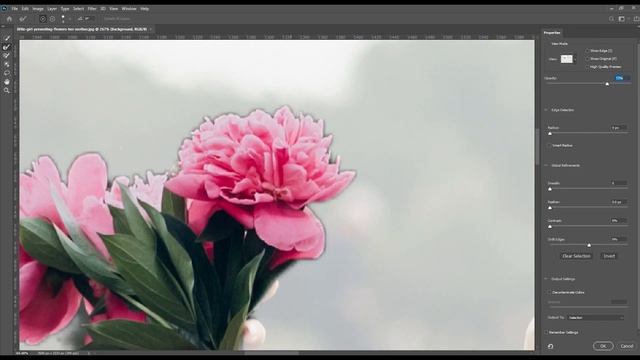The width and height of the screenshot is (640, 360).
Task: Click the Feather slider handle
Action: coord(550,208)
